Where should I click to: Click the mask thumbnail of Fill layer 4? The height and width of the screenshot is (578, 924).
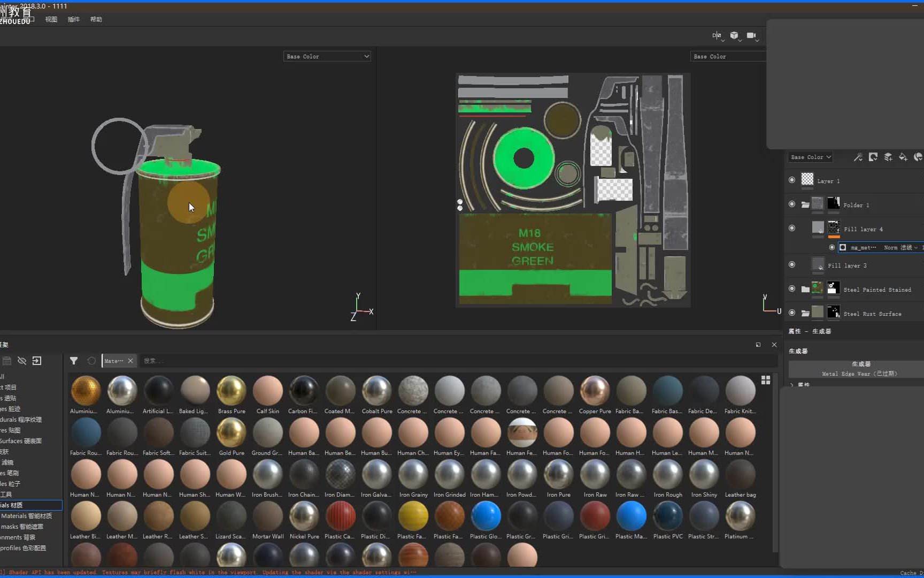[834, 227]
